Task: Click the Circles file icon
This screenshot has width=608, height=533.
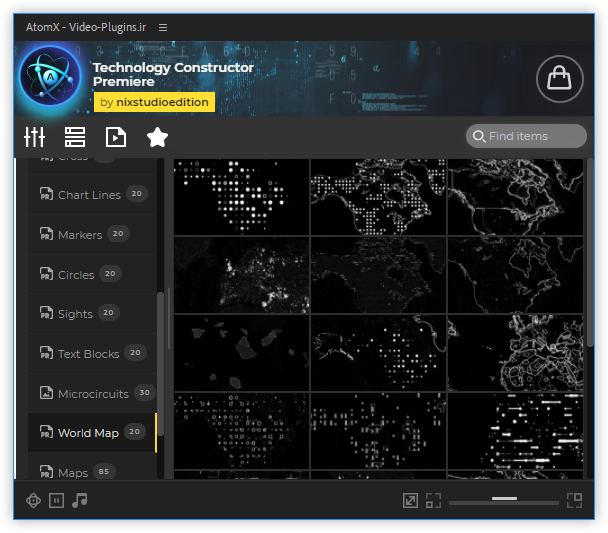Action: (x=46, y=273)
